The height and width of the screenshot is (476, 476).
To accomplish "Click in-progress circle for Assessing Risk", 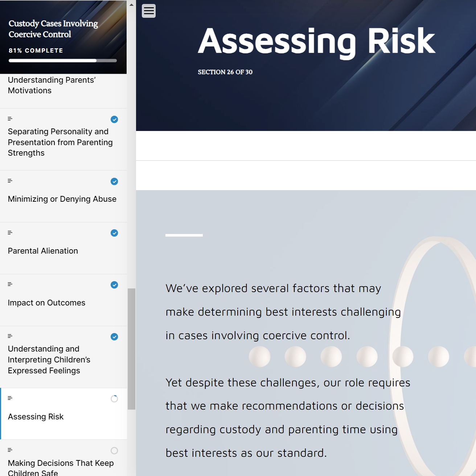I will pos(114,399).
